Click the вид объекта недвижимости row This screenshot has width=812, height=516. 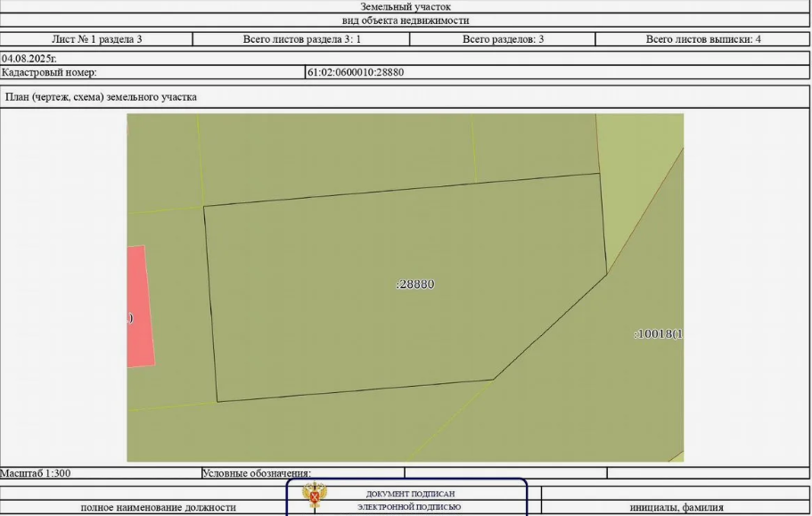[x=406, y=20]
